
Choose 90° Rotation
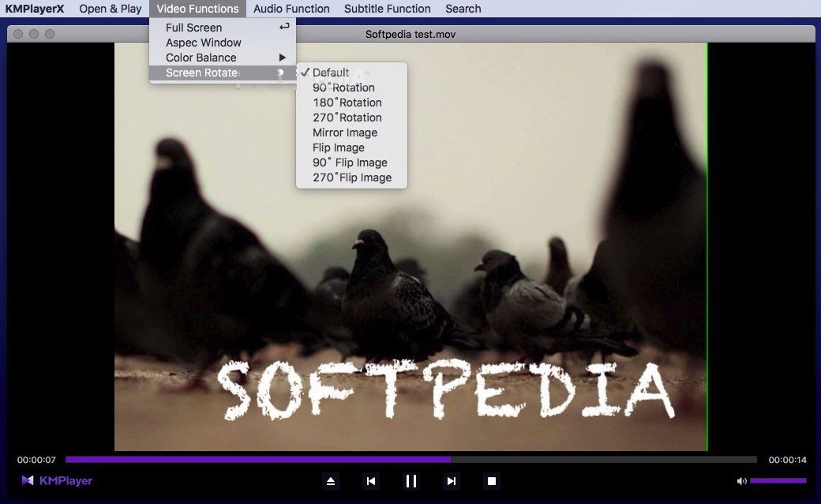[343, 88]
